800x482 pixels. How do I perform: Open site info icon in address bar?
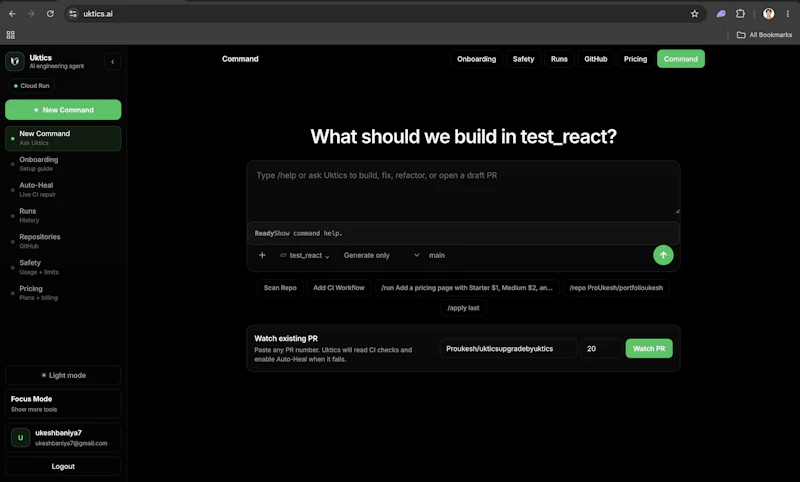point(73,14)
